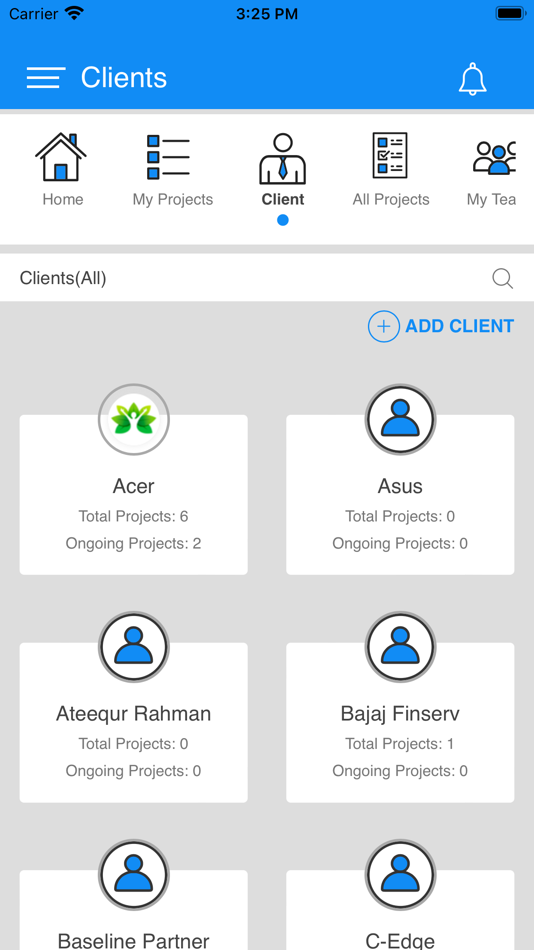
Task: Click the Wi-Fi status icon
Action: [75, 13]
